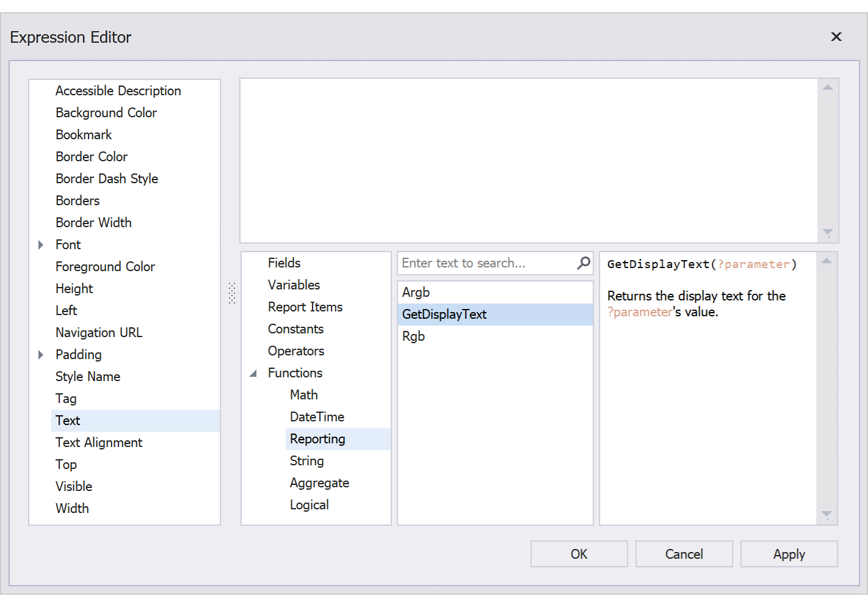
Task: Click inside the search text field
Action: pos(482,263)
